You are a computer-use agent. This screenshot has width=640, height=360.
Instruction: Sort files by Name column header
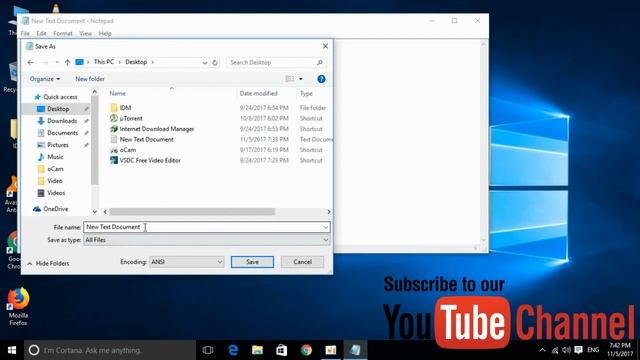(118, 93)
